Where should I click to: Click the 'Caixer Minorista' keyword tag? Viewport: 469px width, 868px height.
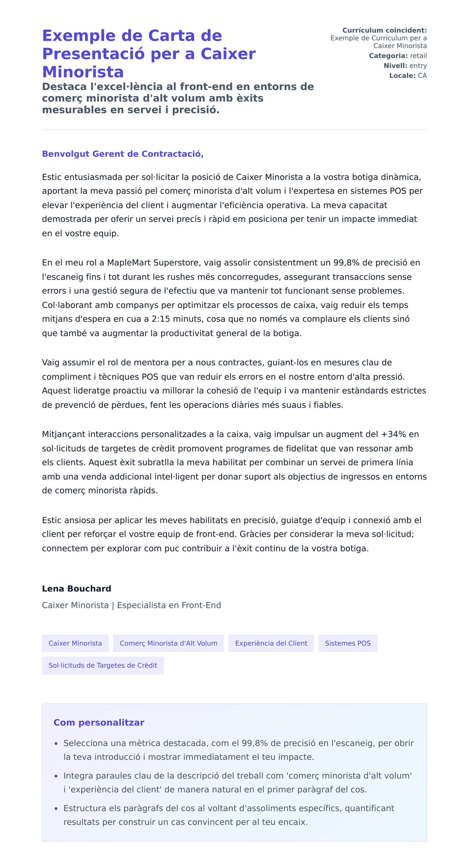75,643
